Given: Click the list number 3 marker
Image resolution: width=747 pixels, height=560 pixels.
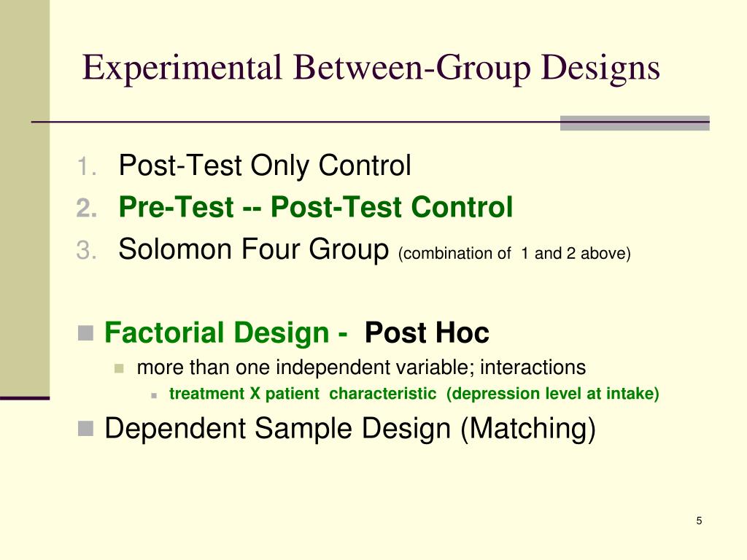Looking at the screenshot, I should [86, 250].
